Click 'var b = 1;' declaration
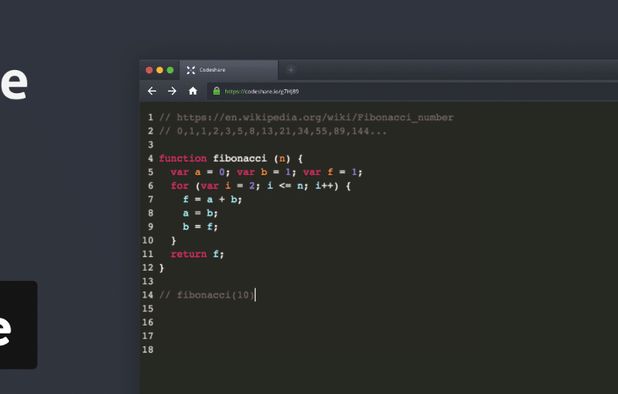 [266, 172]
